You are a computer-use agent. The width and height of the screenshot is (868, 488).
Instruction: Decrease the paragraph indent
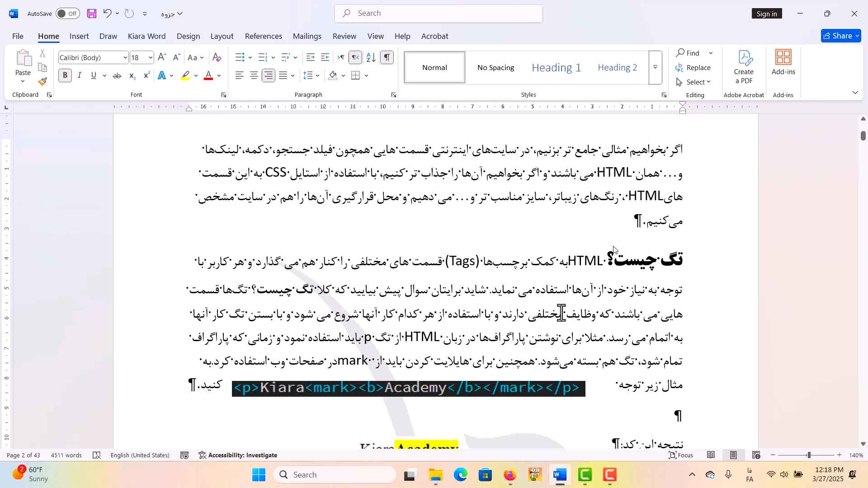point(311,57)
